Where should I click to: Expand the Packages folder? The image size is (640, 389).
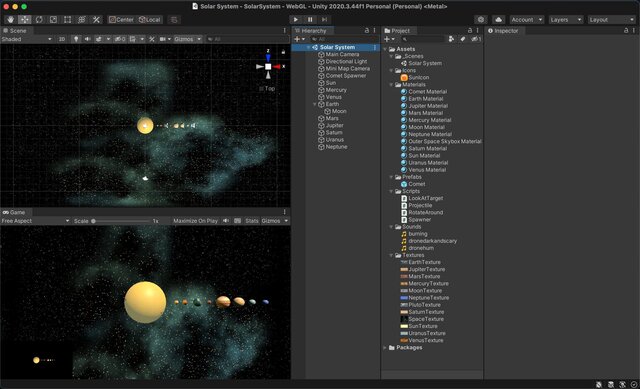385,347
